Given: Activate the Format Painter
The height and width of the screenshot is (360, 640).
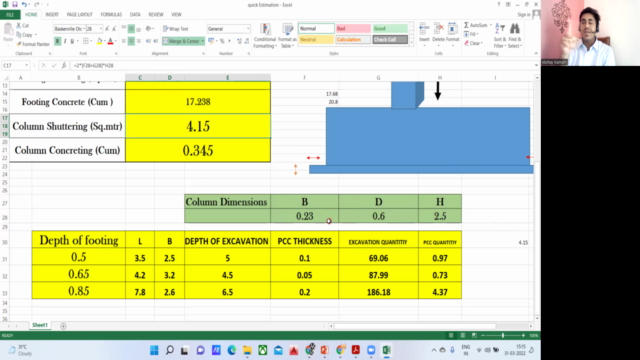Looking at the screenshot, I should pos(33,44).
